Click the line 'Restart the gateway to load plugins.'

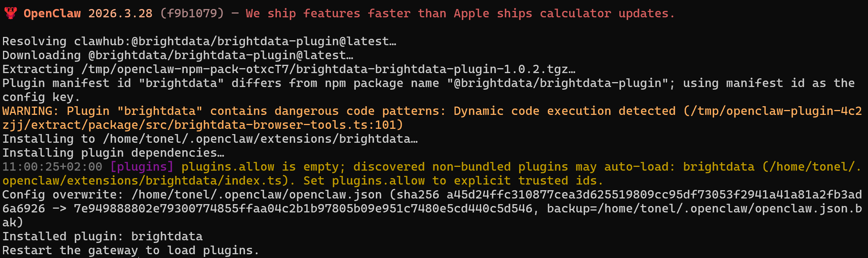click(x=131, y=250)
